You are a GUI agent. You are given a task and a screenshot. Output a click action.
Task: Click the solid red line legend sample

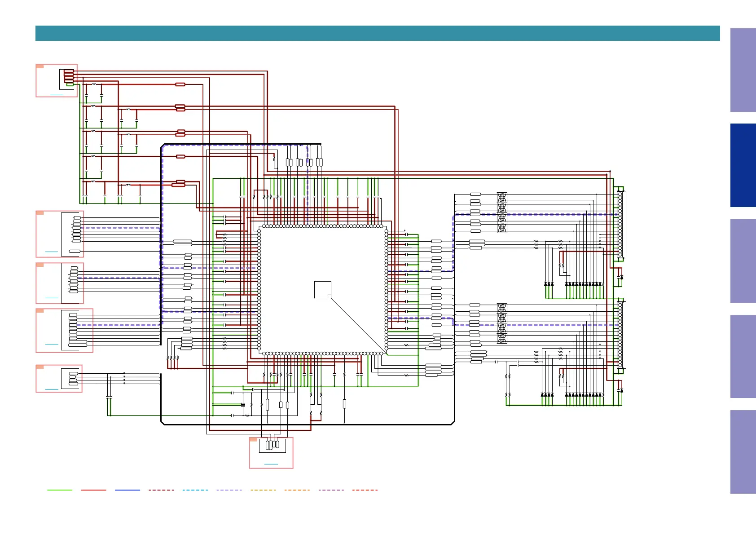[94, 490]
